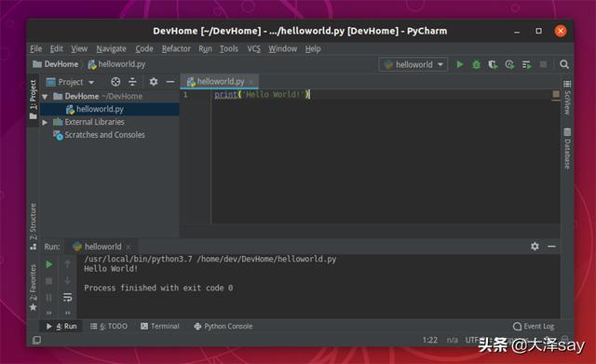
Task: Open the SciView side panel
Action: [x=567, y=98]
